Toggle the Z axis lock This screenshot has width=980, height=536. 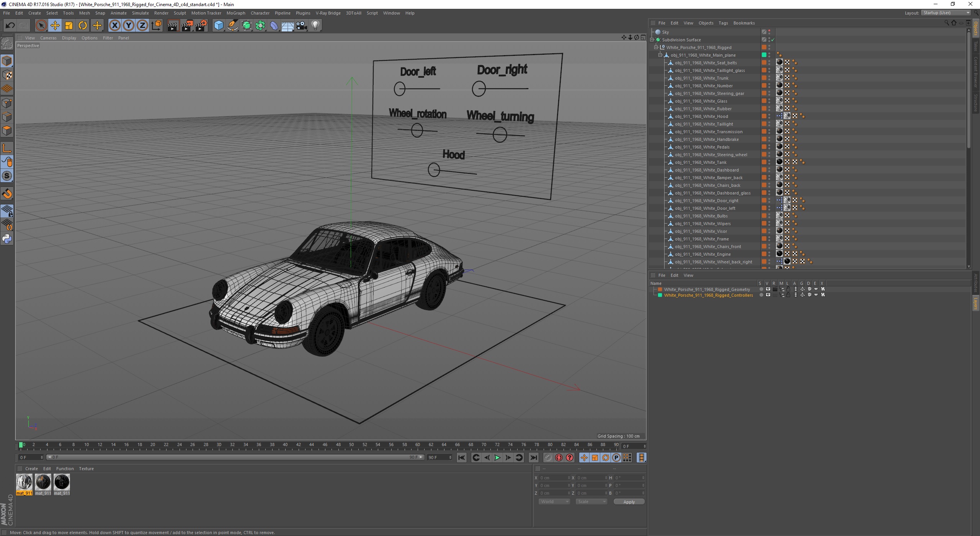pyautogui.click(x=142, y=26)
